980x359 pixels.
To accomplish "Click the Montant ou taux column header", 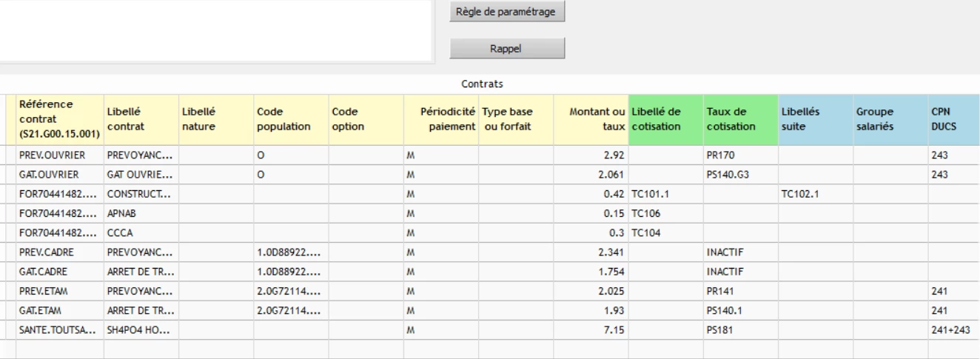I will click(590, 119).
